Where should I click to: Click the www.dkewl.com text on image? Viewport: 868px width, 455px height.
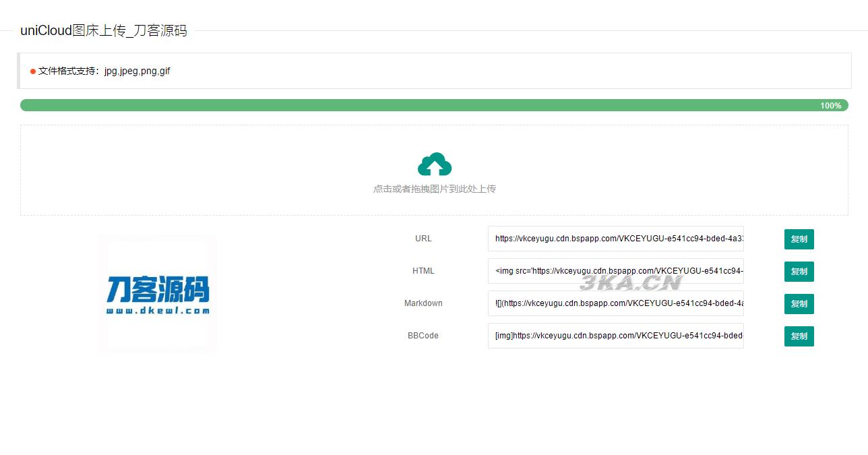(157, 311)
